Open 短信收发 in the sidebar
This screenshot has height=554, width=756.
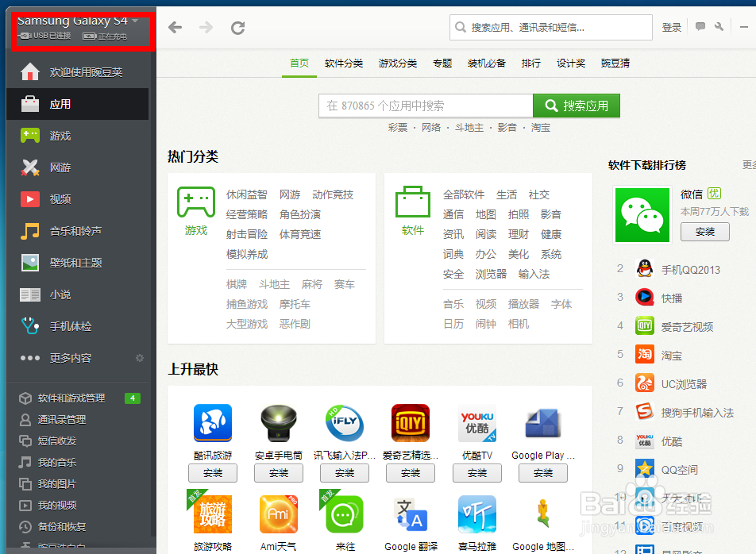(x=77, y=441)
